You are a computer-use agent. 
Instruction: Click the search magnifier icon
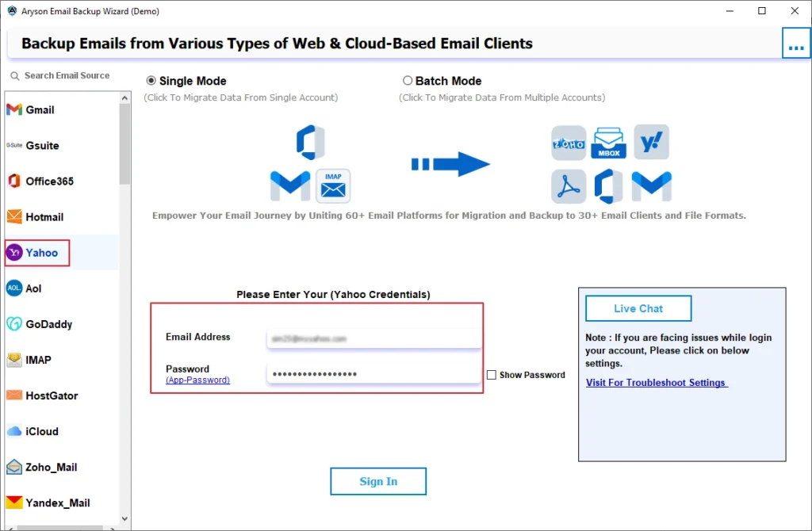pos(14,76)
